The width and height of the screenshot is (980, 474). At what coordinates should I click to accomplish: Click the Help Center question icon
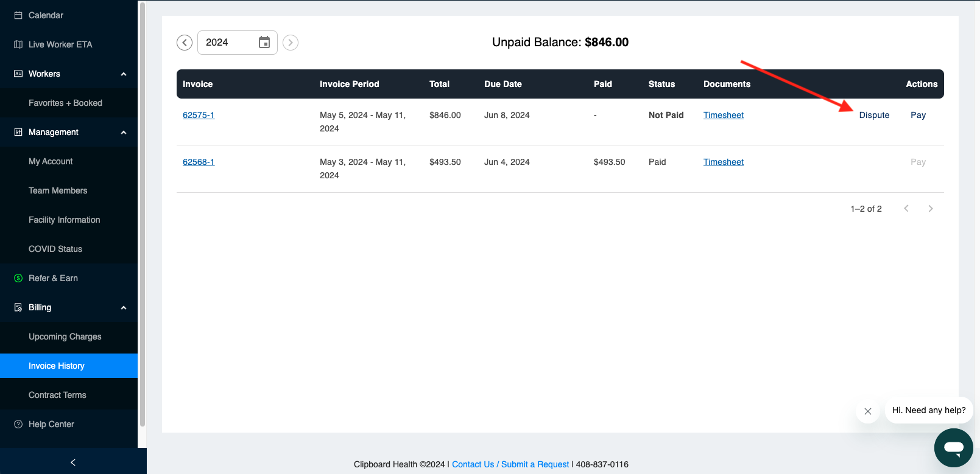(x=18, y=424)
